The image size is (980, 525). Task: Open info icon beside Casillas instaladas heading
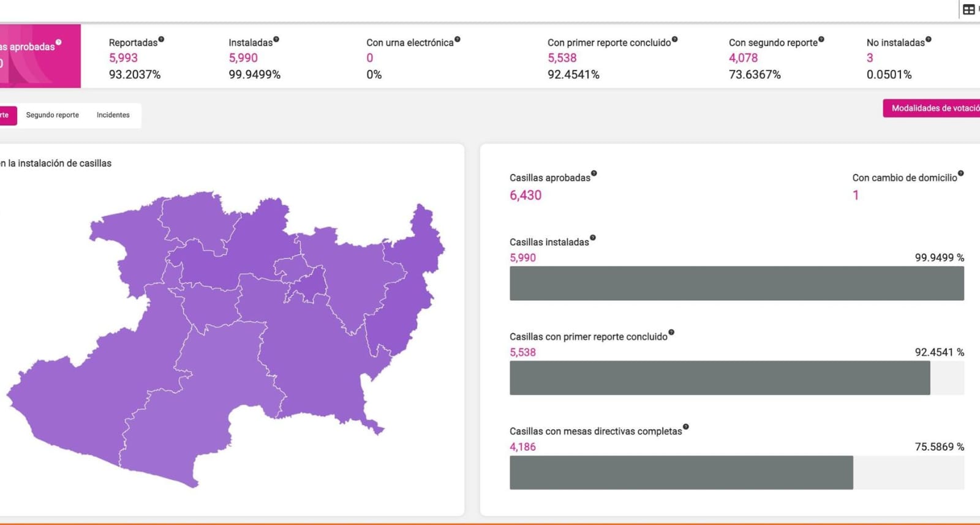593,238
